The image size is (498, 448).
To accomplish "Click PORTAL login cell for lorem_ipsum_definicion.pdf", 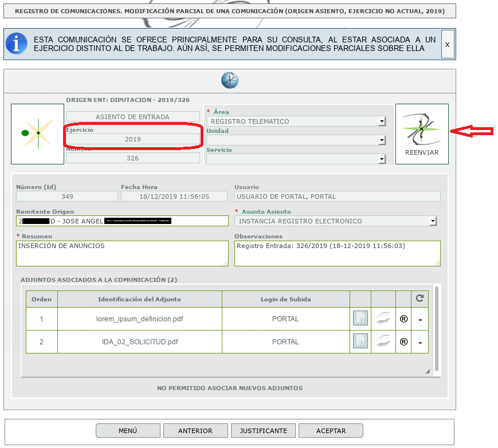I will [x=285, y=319].
